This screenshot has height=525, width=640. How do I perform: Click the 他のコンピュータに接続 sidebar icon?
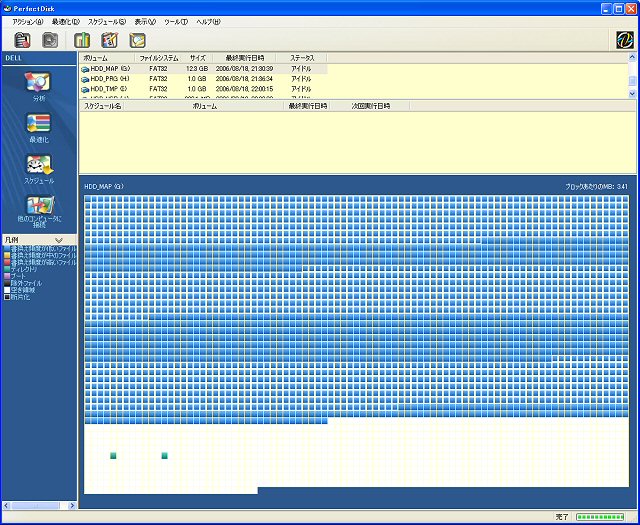click(40, 205)
